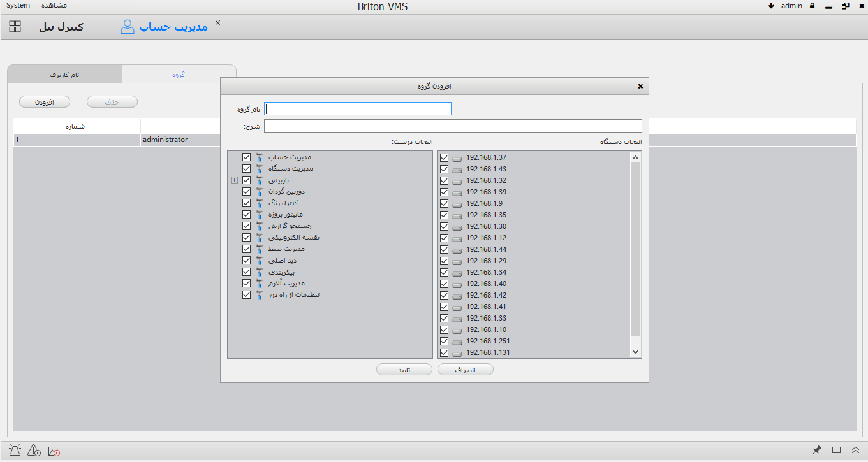The height and width of the screenshot is (462, 868).
Task: Select the administrator group row
Action: point(434,140)
